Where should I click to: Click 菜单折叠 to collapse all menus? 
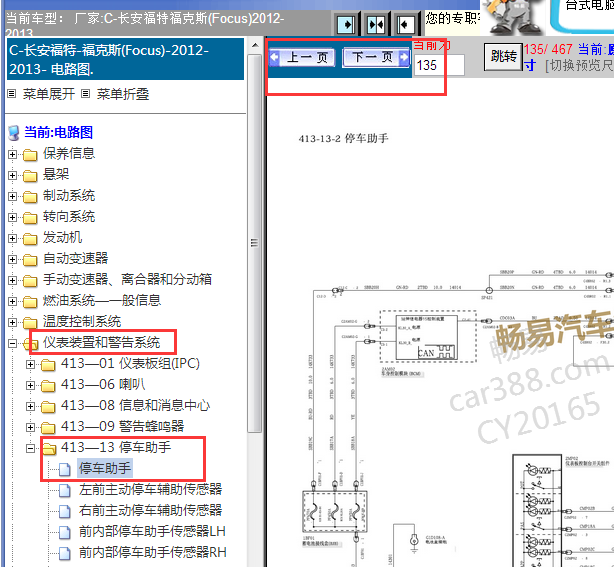tap(123, 94)
